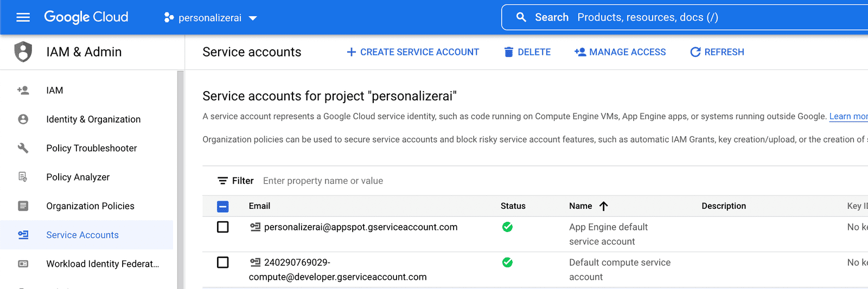Go to the IAM page in sidebar
The height and width of the screenshot is (289, 868).
click(x=54, y=91)
